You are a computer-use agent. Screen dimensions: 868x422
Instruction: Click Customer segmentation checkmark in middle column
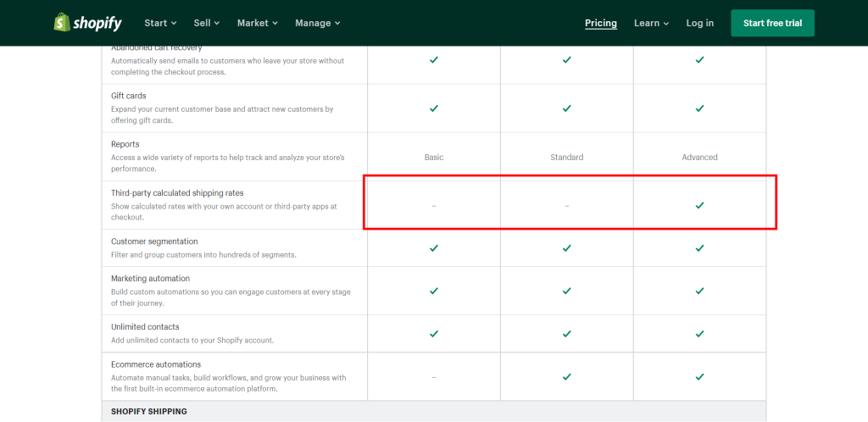pos(567,248)
